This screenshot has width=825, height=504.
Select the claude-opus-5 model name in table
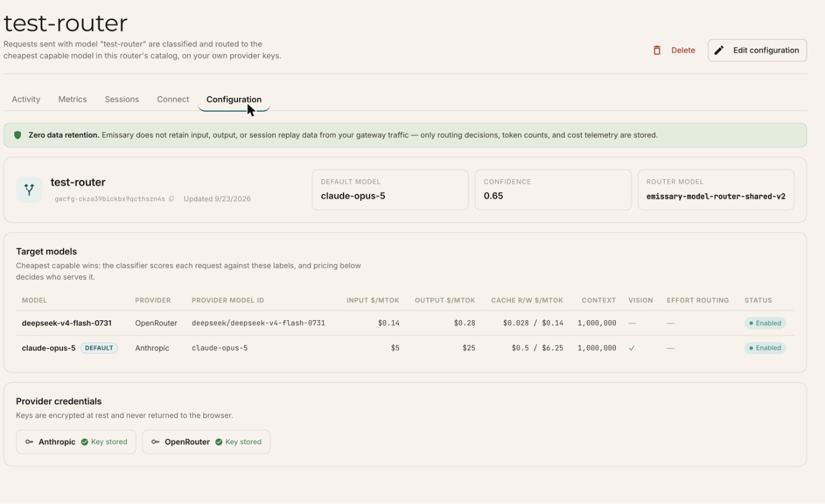coord(49,348)
